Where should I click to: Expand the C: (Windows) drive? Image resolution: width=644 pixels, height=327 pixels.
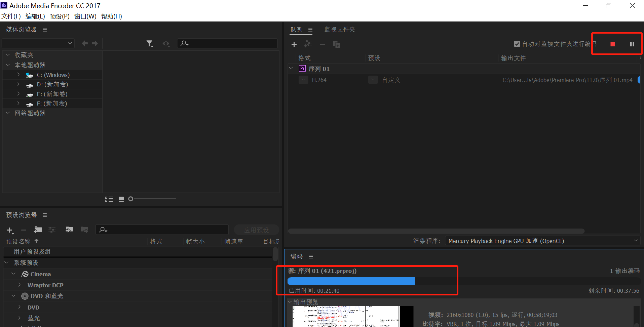tap(18, 75)
